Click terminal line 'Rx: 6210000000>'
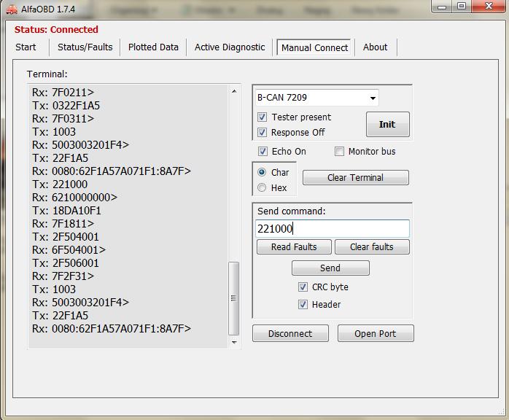This screenshot has width=509, height=420. coord(74,198)
